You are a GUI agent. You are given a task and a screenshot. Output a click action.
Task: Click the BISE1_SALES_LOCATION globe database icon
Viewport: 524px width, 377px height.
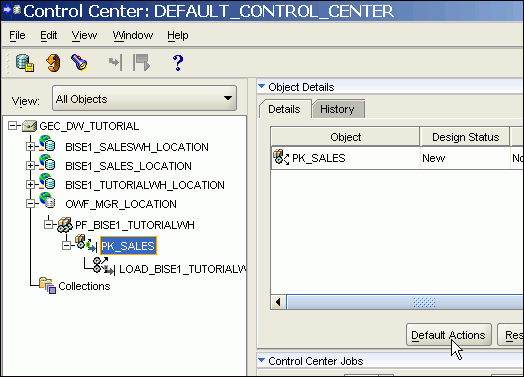coord(47,163)
